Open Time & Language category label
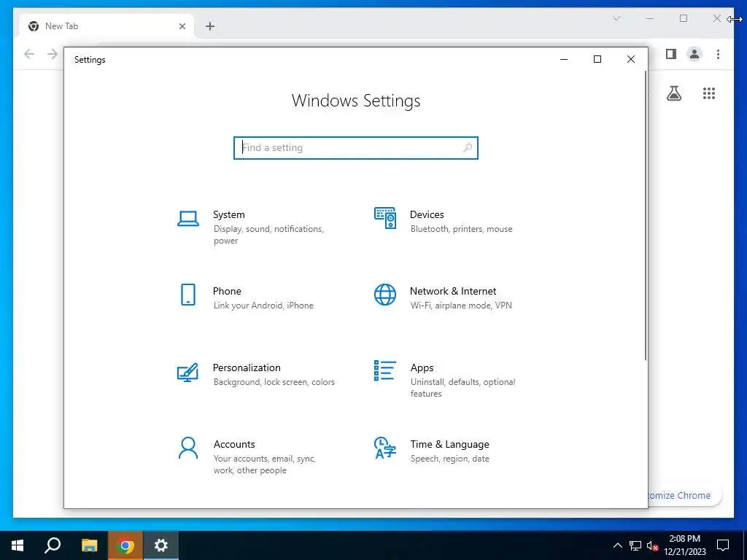The width and height of the screenshot is (747, 560). 449,444
